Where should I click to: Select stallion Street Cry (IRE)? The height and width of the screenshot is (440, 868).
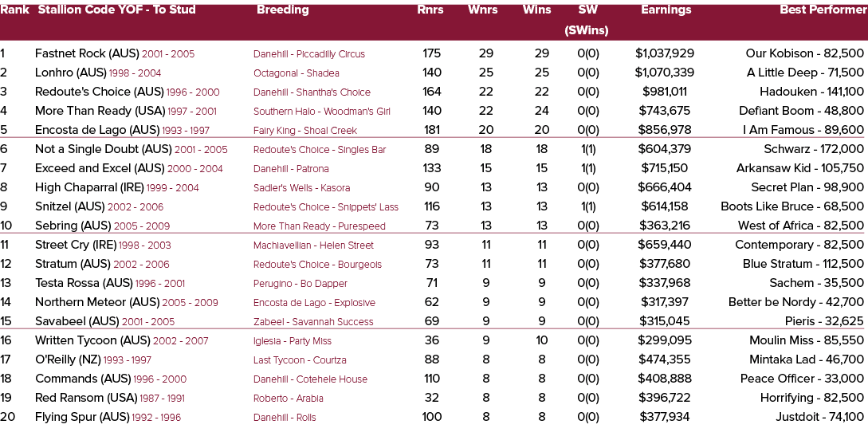(76, 245)
